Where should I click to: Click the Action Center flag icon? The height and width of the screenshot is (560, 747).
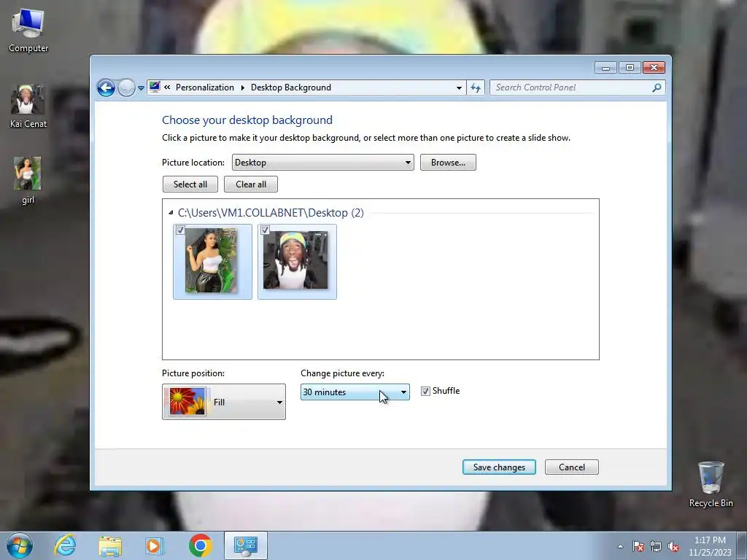pos(638,546)
